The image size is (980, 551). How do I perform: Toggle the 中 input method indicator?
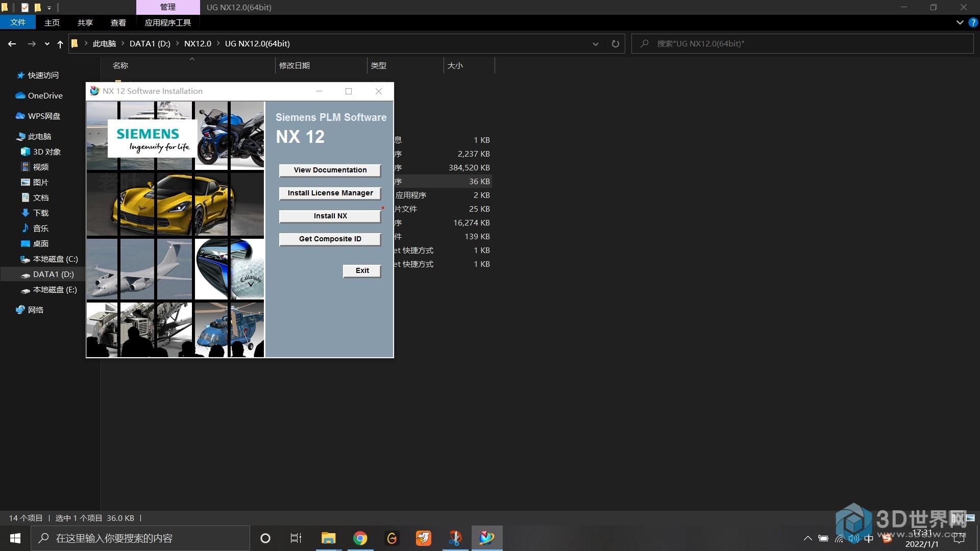(869, 538)
